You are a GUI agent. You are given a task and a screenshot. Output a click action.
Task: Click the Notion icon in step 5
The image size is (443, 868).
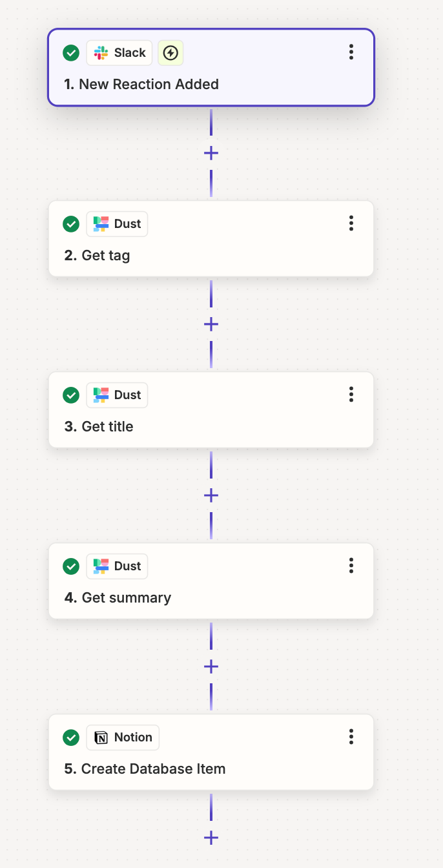coord(101,738)
